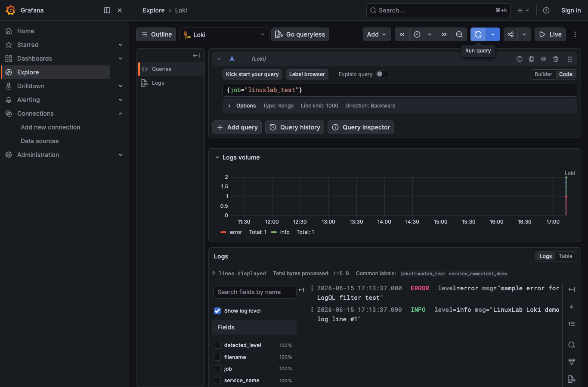This screenshot has height=387, width=588.
Task: Open menu for the INFO log line
Action: pos(312,310)
